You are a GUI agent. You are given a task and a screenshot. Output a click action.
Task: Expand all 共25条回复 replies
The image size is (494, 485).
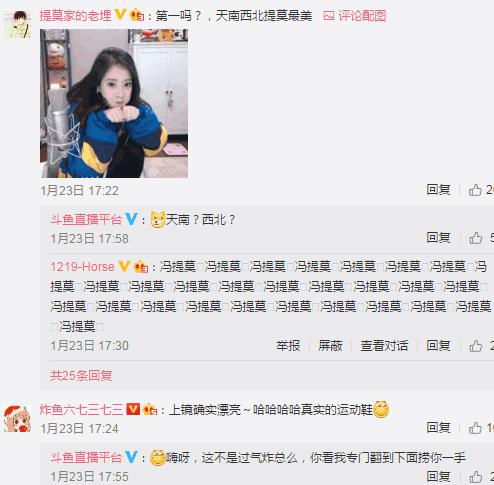[81, 376]
